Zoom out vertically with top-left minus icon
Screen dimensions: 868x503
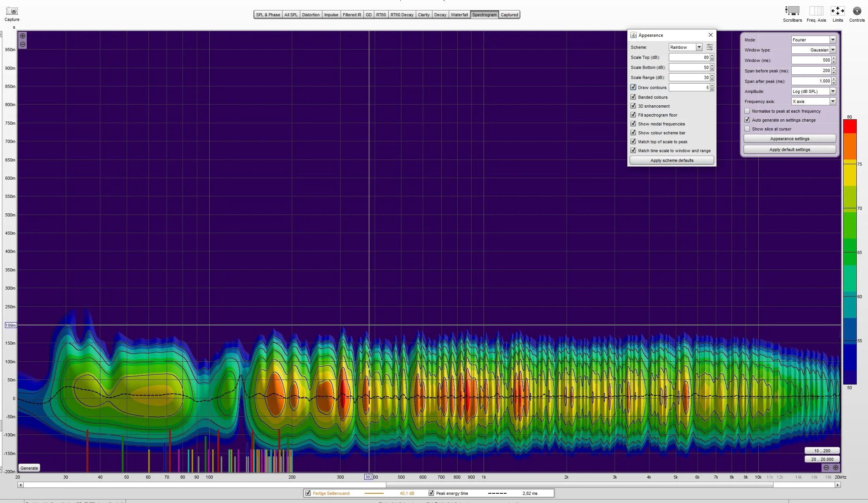pyautogui.click(x=23, y=45)
